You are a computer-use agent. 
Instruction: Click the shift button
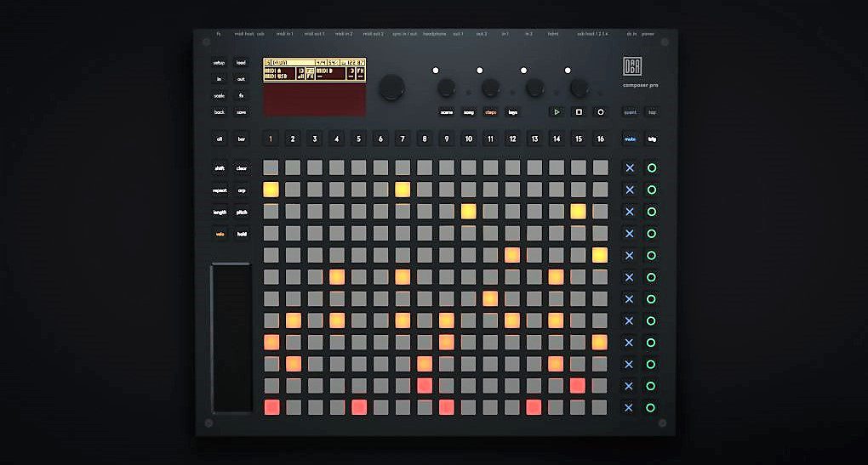pyautogui.click(x=220, y=168)
